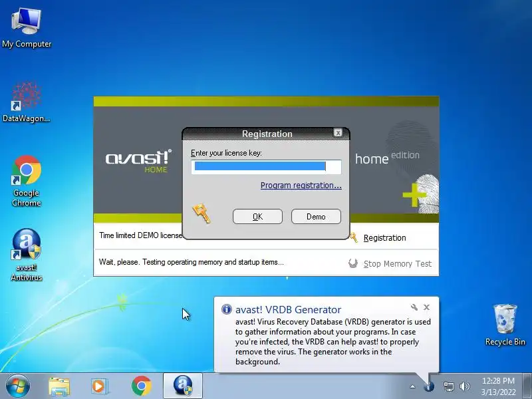Screen dimensions: 532x399
Task: Open the Windows Start menu
Action: (18, 386)
